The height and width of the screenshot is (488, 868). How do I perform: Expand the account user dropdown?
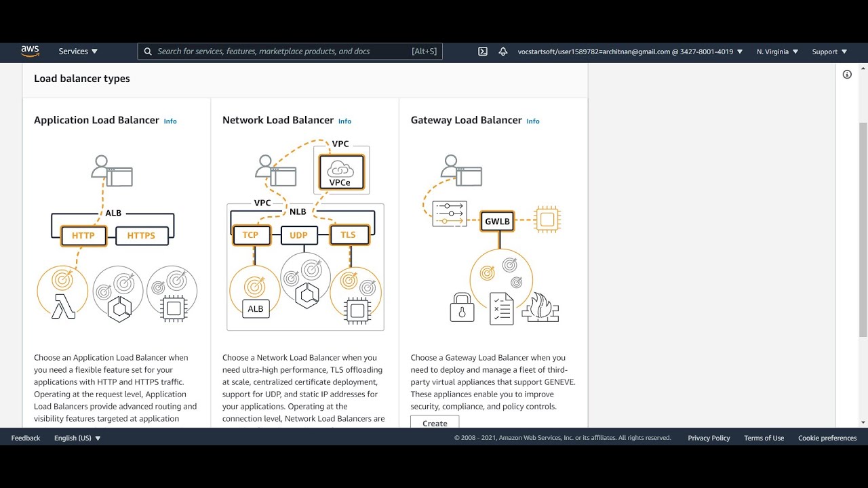(x=630, y=52)
